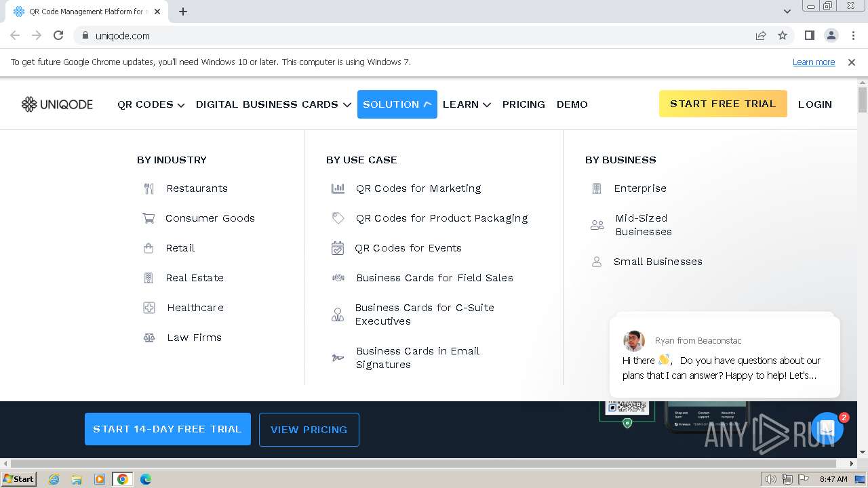Open the Restaurants link
Viewport: 868px width, 488px height.
point(197,188)
